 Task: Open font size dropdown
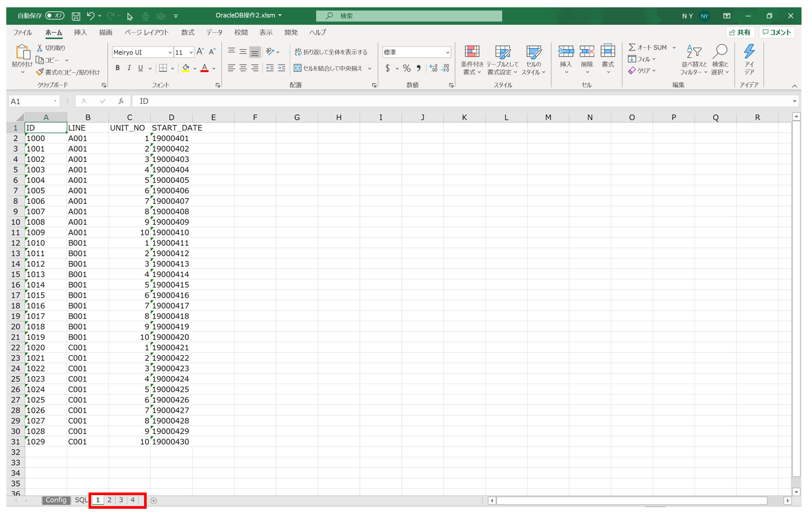[191, 52]
